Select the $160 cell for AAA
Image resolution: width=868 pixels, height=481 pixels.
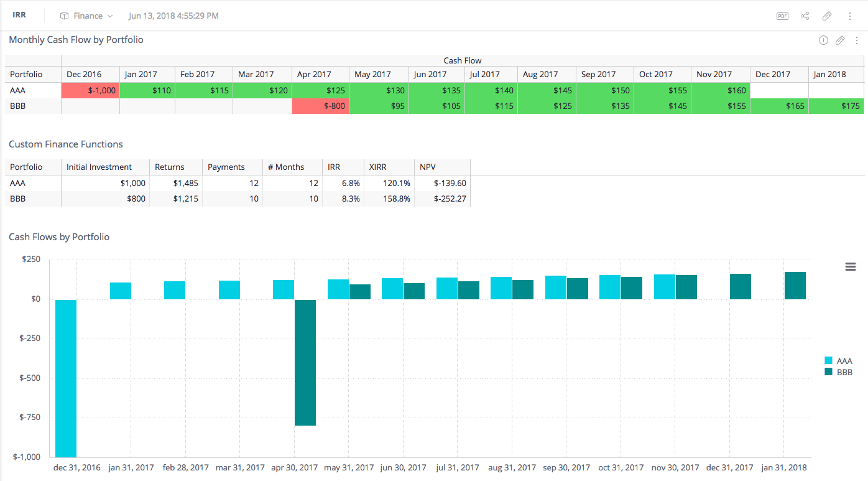point(721,90)
